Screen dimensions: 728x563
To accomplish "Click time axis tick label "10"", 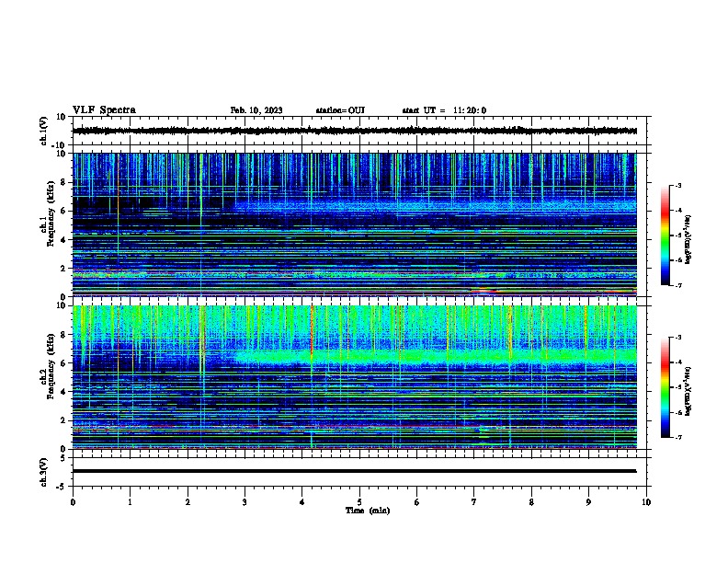I will tap(646, 502).
